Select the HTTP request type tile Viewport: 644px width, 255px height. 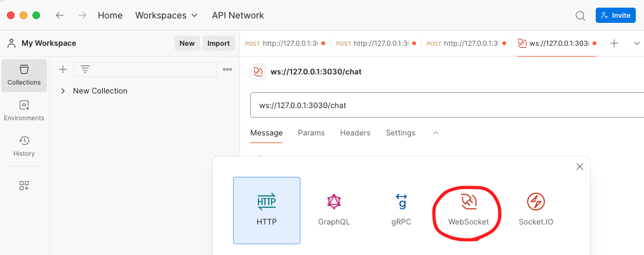[267, 210]
